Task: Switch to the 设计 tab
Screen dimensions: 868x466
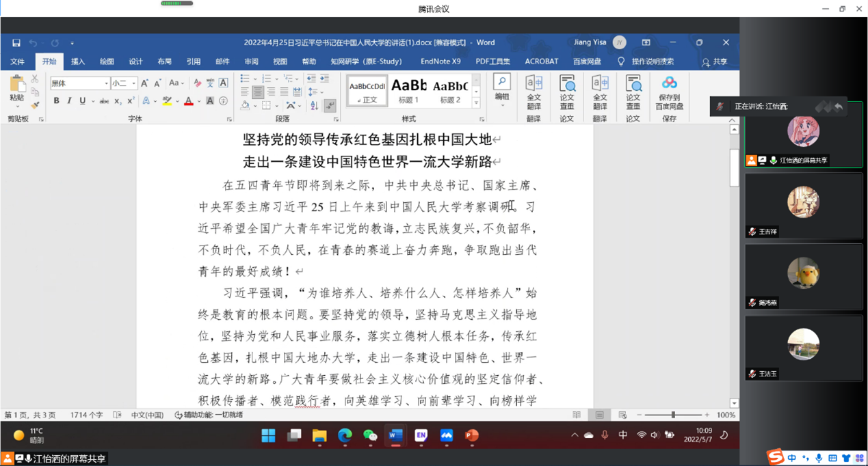Action: pos(135,61)
